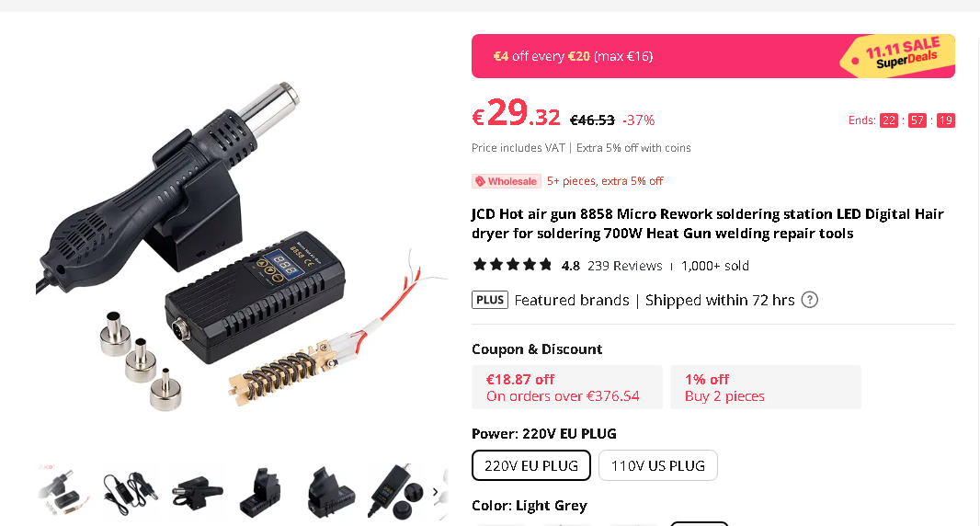Screen dimensions: 980x526
Task: Select first thumbnail showing full heat gun kit
Action: pos(63,492)
